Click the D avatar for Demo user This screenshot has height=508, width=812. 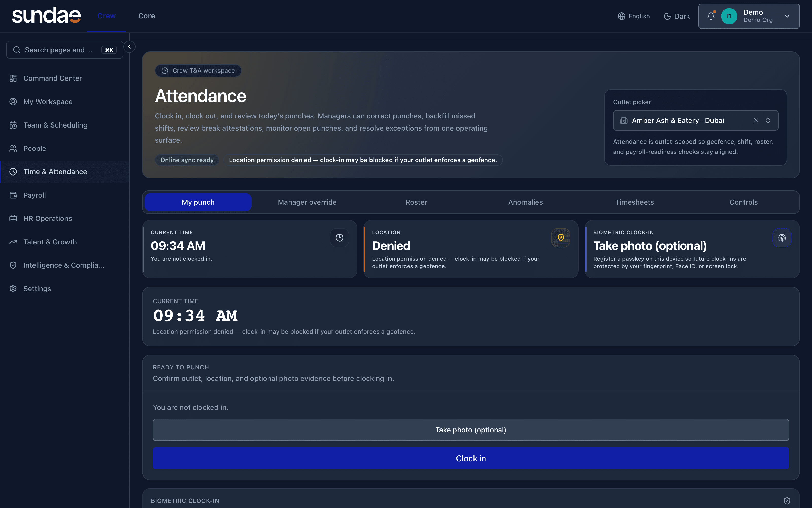point(729,16)
